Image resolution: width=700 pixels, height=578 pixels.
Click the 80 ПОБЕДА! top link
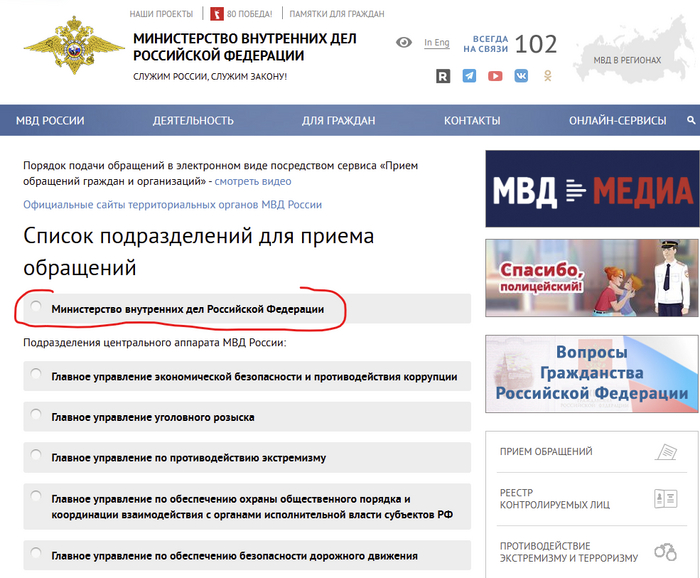(250, 14)
